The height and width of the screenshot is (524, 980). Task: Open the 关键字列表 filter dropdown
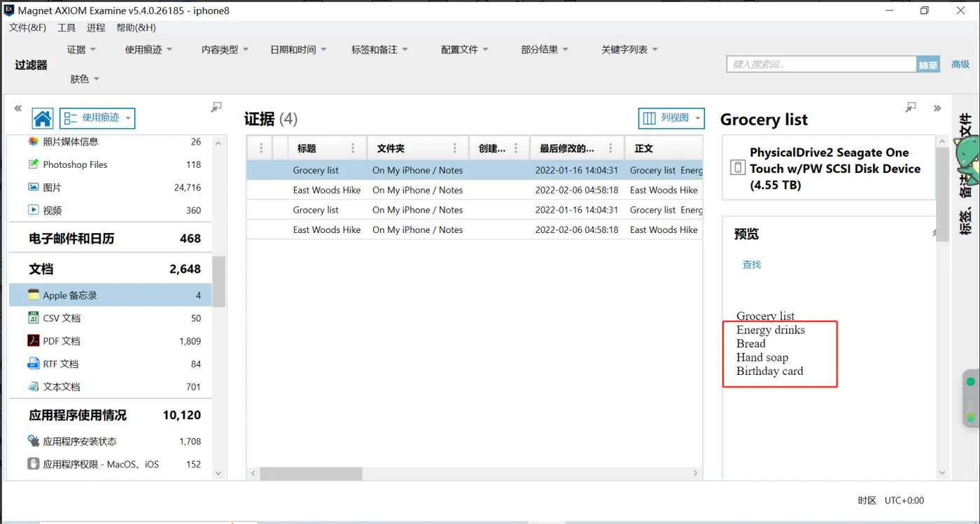630,50
